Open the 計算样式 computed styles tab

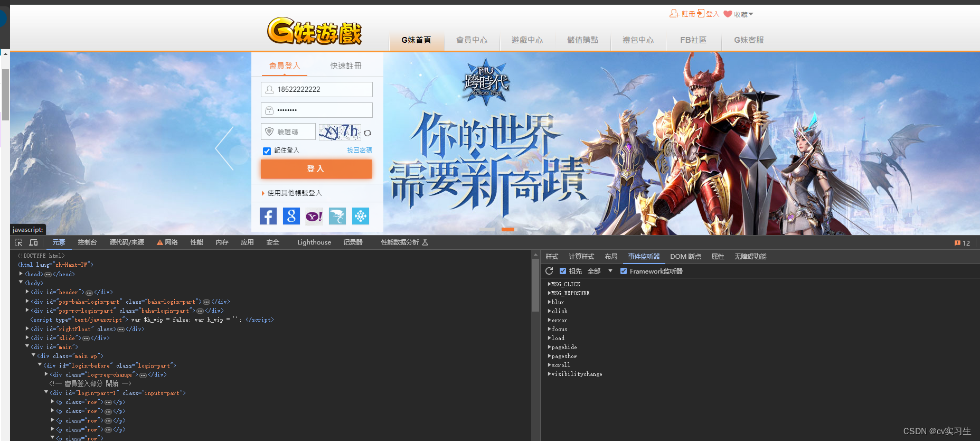[x=581, y=257]
